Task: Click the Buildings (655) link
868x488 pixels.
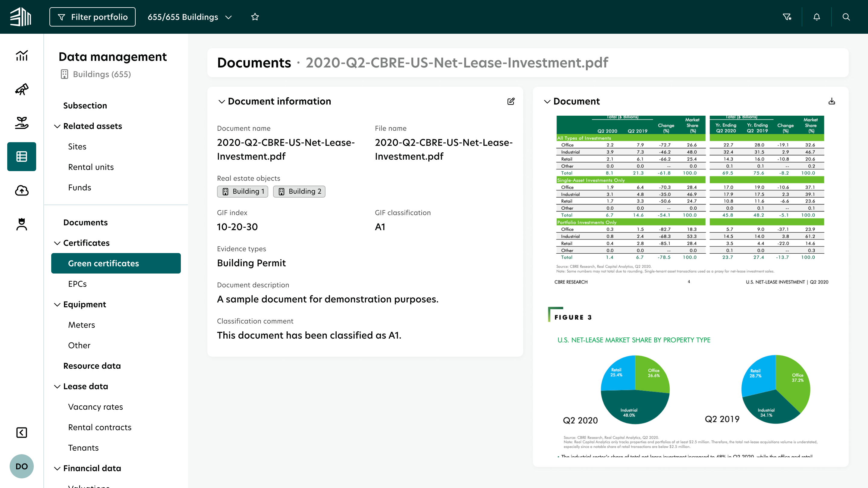Action: click(102, 74)
